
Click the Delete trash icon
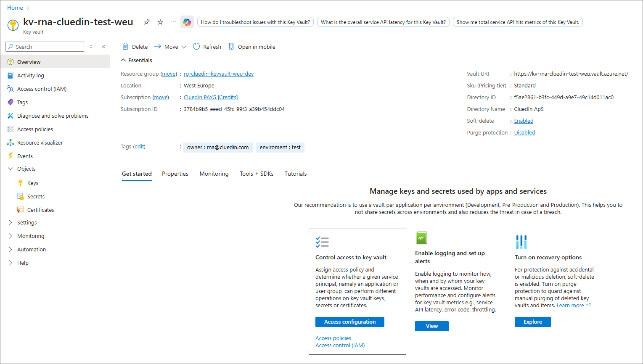[x=125, y=47]
